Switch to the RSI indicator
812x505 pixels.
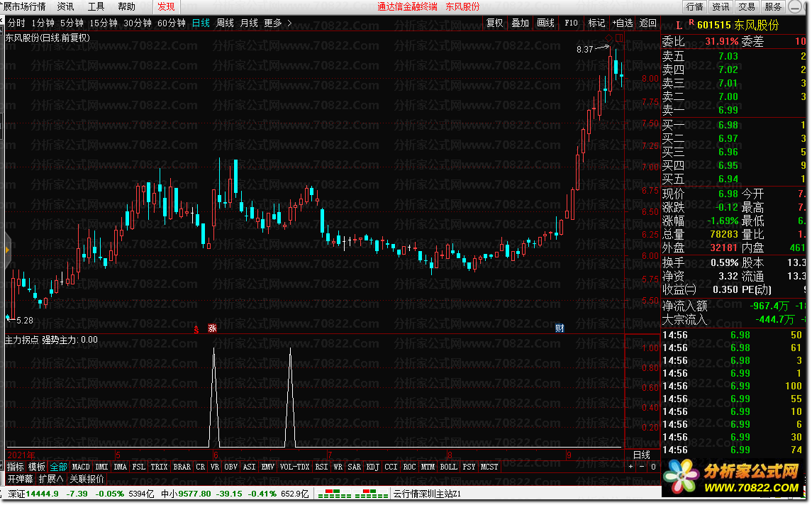click(321, 467)
